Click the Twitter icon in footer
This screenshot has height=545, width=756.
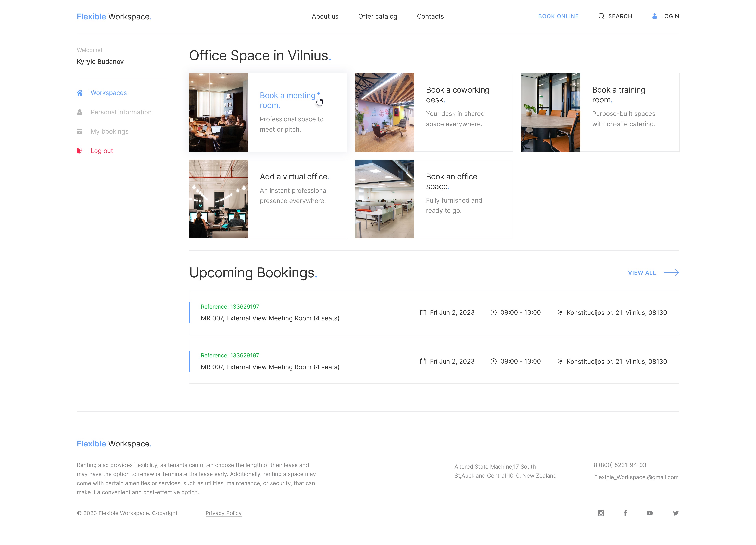pyautogui.click(x=675, y=513)
